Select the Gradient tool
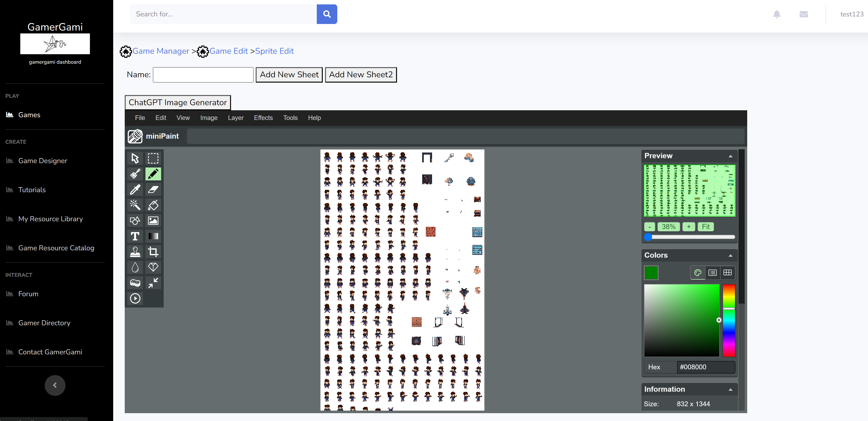 153,236
